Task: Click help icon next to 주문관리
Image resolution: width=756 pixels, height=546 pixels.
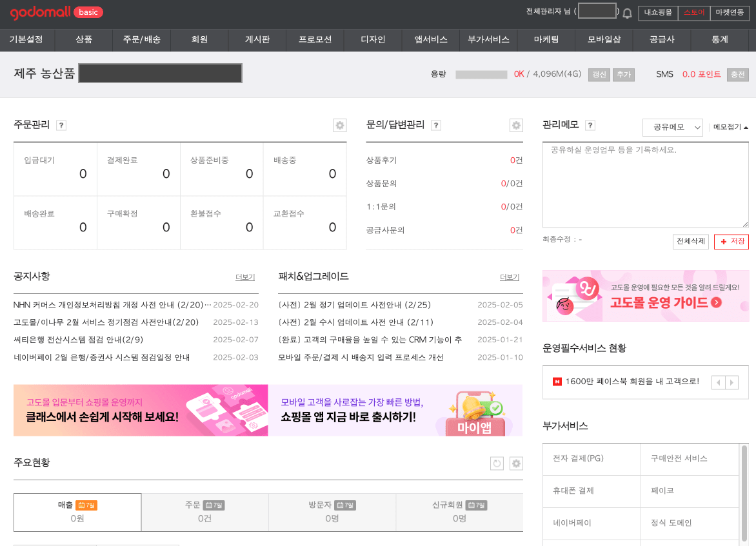Action: pyautogui.click(x=61, y=125)
